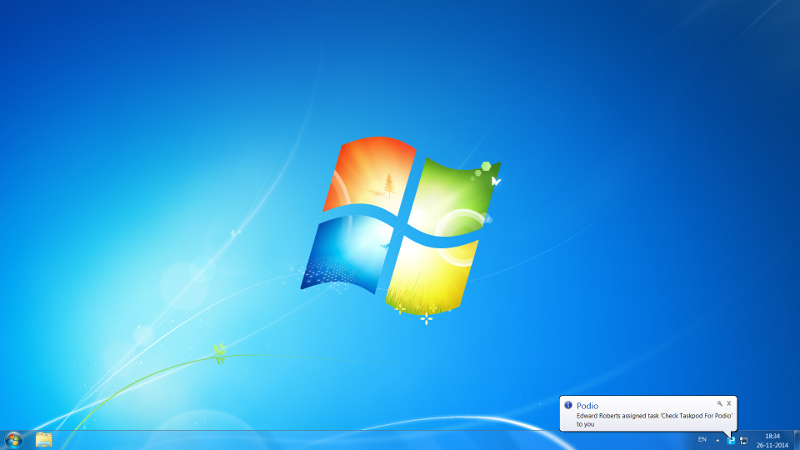Click the Podio icon in system tray
Screen dimensions: 800x450
pos(731,440)
